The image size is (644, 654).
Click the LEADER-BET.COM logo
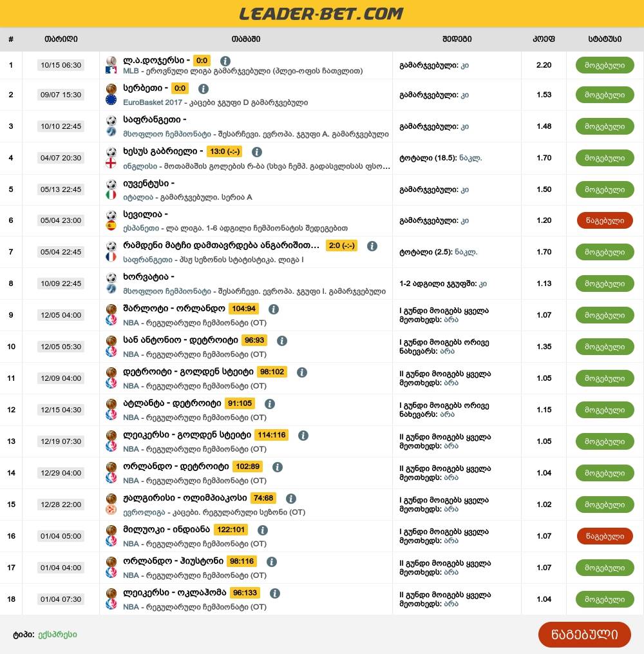click(x=321, y=14)
